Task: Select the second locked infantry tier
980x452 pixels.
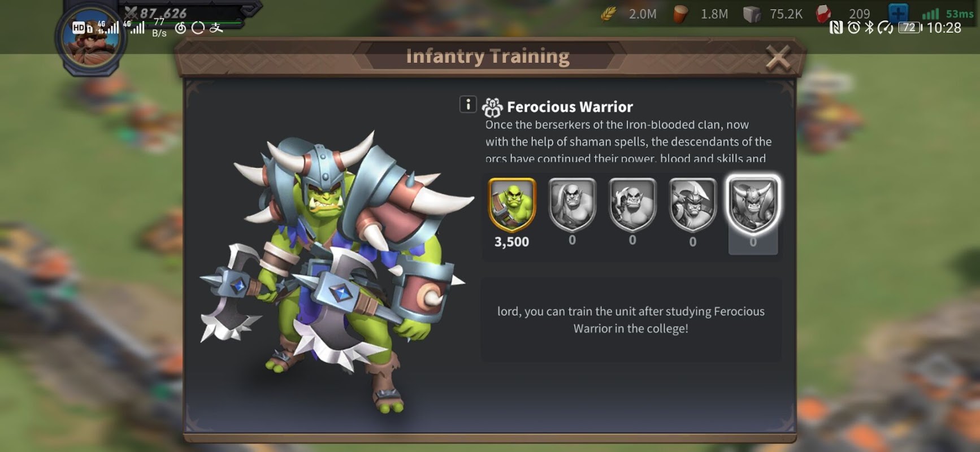Action: pyautogui.click(x=572, y=205)
